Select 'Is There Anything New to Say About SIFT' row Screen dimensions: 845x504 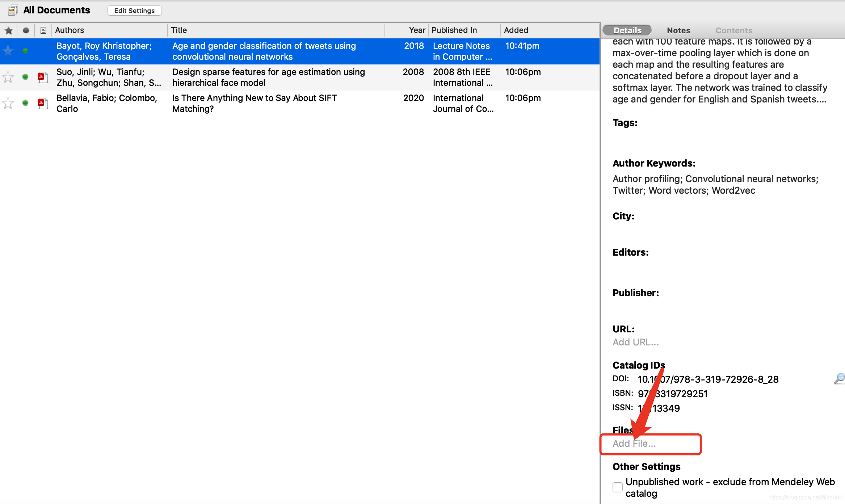click(x=300, y=103)
